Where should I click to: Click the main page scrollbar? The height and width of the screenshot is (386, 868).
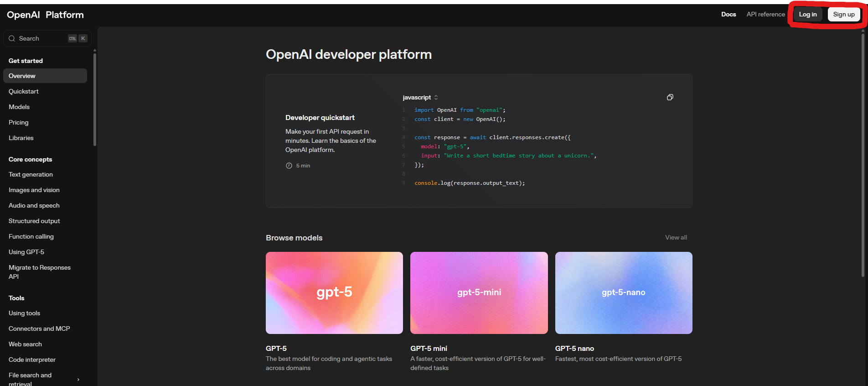(x=863, y=155)
